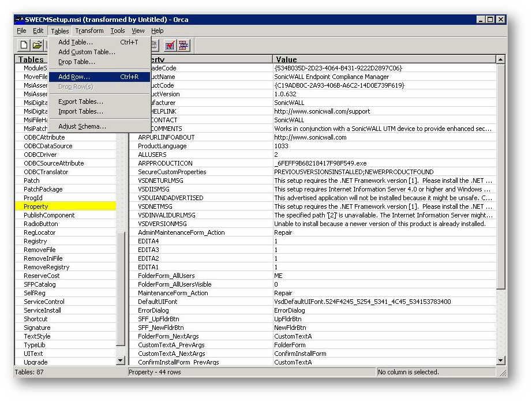Open the Transform menu

click(x=89, y=31)
